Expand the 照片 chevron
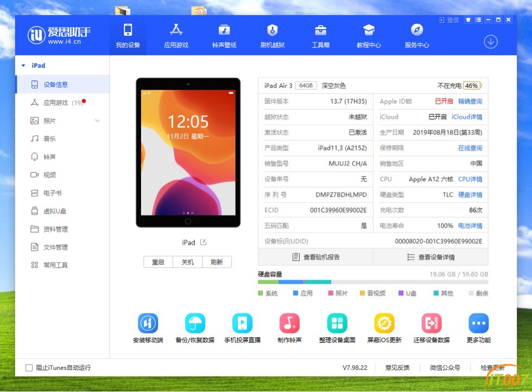Image resolution: width=532 pixels, height=392 pixels. coord(97,121)
